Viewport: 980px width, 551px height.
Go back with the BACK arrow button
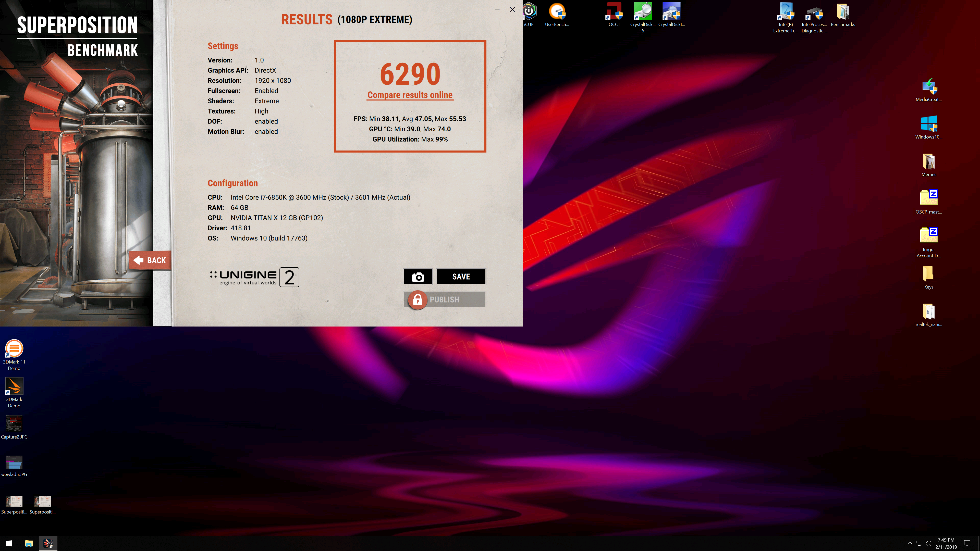coord(150,260)
